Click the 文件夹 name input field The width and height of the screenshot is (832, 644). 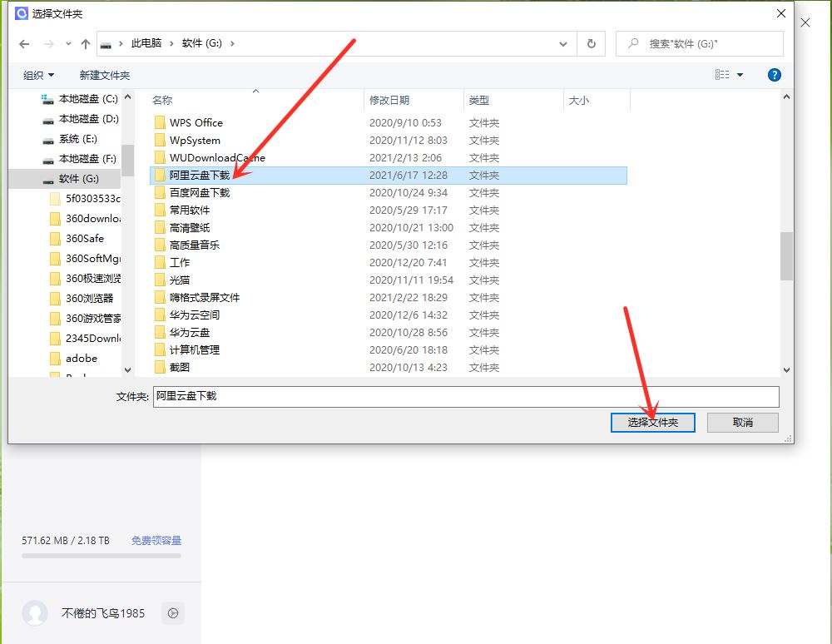pos(466,396)
